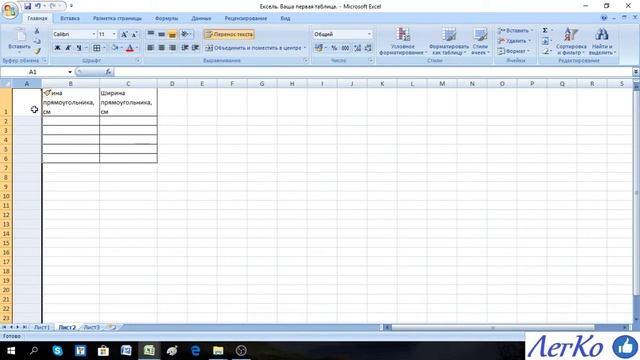Apply percent style
The height and width of the screenshot is (360, 640).
click(x=334, y=48)
